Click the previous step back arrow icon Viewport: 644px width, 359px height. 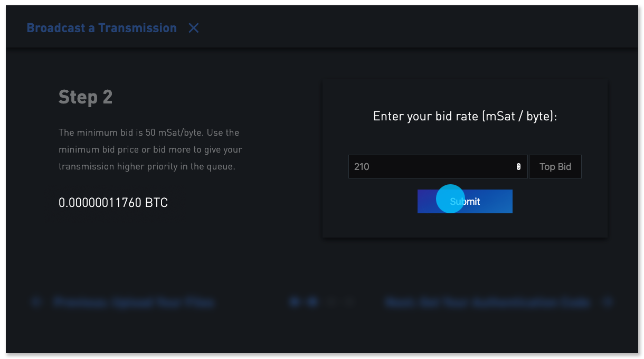pyautogui.click(x=36, y=301)
